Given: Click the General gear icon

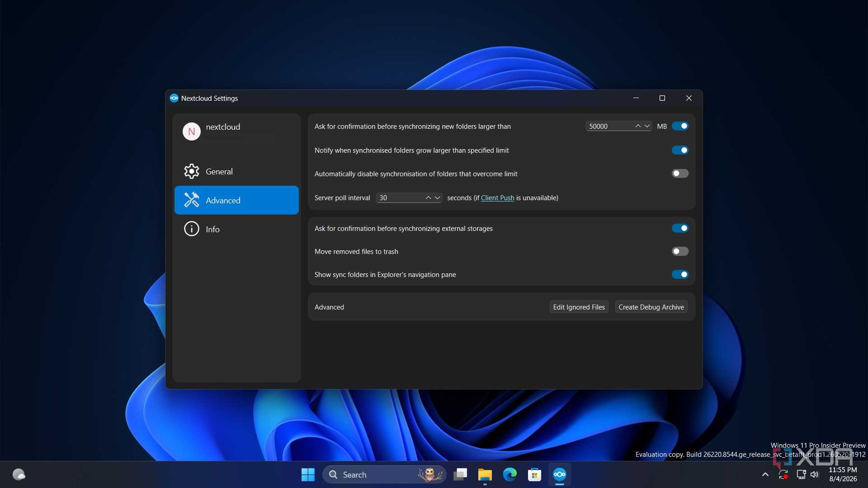Looking at the screenshot, I should (192, 171).
